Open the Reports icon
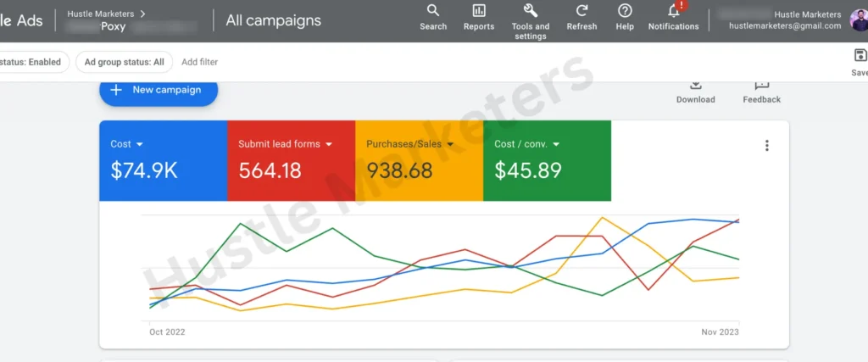868x362 pixels. 479,11
